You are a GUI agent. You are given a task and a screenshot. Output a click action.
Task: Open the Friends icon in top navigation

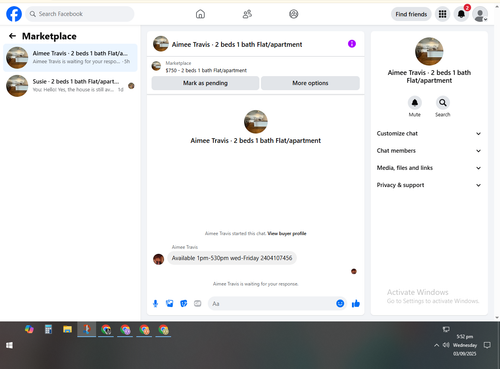pyautogui.click(x=247, y=14)
